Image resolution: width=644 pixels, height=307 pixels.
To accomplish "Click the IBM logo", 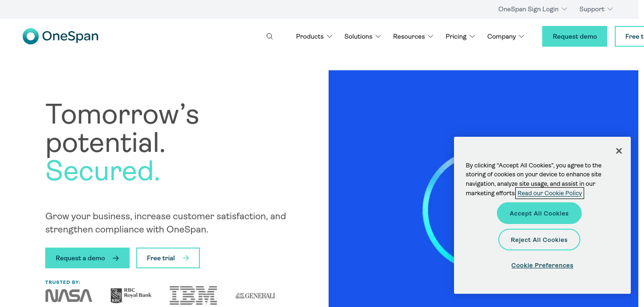I will (x=193, y=295).
